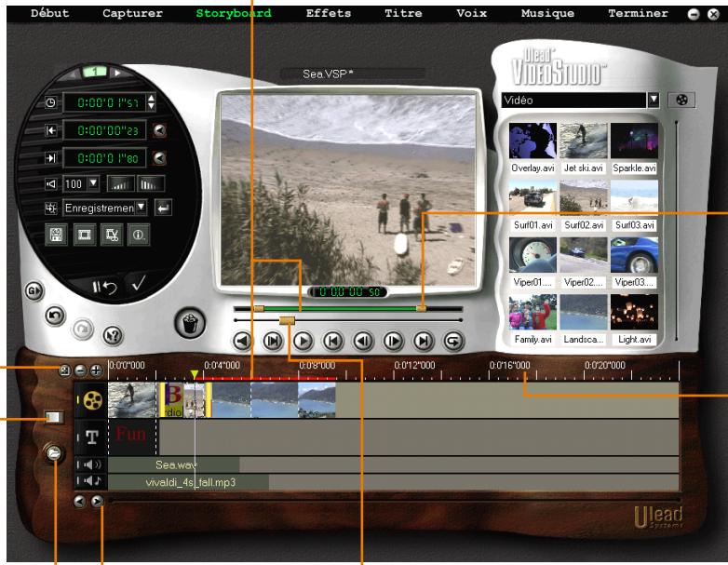Viewport: 728px width, 565px height.
Task: Select the Storyboard step
Action: pos(234,13)
